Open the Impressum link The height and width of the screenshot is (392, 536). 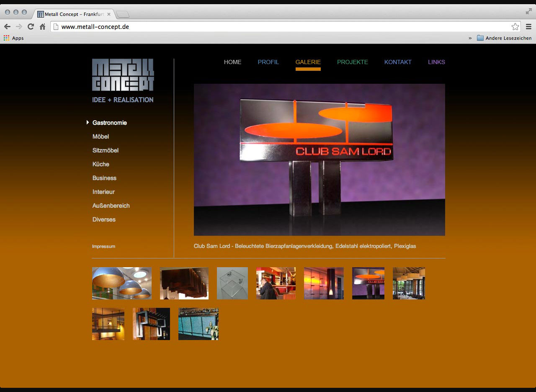pos(103,246)
